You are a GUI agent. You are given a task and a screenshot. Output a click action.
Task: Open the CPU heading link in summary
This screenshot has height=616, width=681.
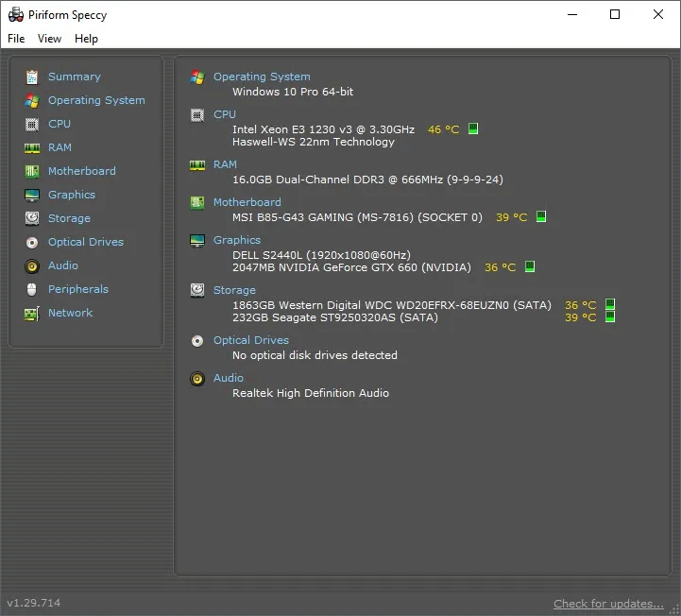(225, 114)
